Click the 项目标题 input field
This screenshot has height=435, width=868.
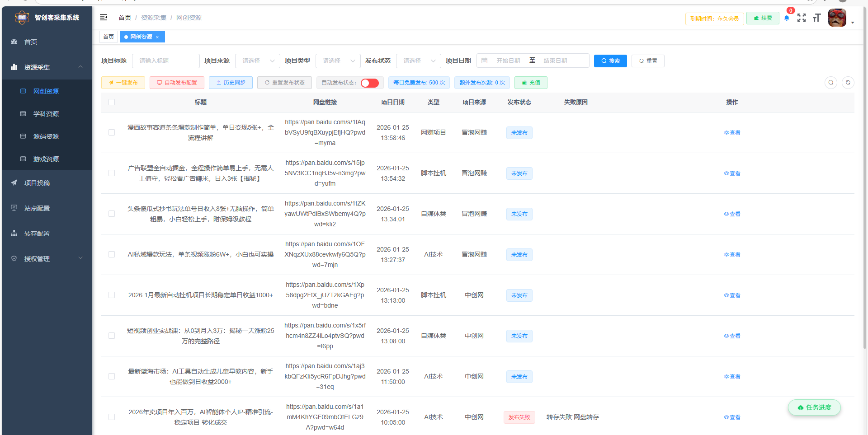[165, 61]
